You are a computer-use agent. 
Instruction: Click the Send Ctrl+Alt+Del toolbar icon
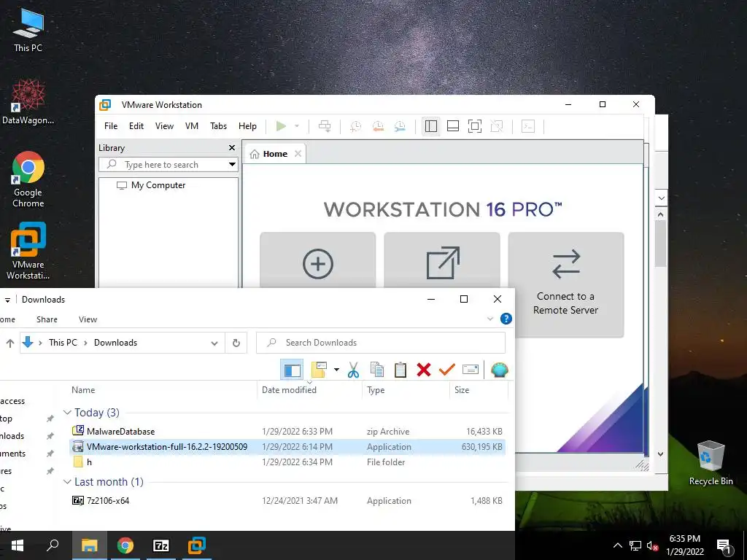(325, 126)
